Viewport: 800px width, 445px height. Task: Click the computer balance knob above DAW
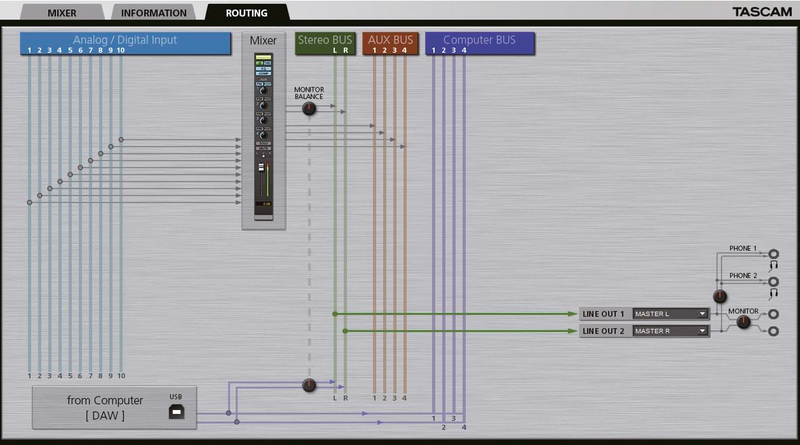coord(309,385)
